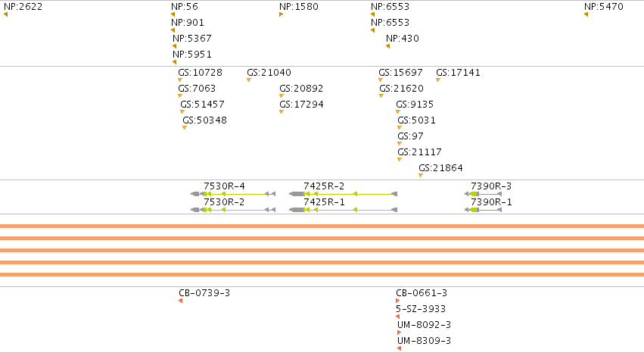Open the NP:901 feature label
This screenshot has width=644, height=353.
click(188, 23)
